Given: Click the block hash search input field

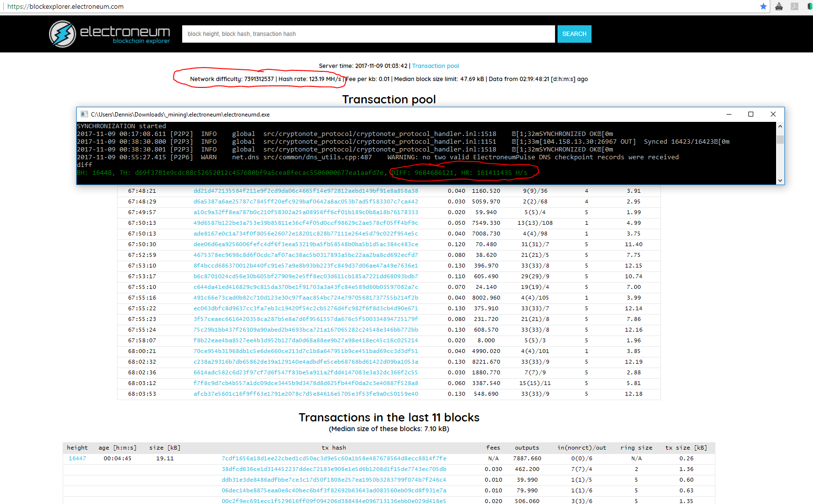Looking at the screenshot, I should click(x=368, y=34).
